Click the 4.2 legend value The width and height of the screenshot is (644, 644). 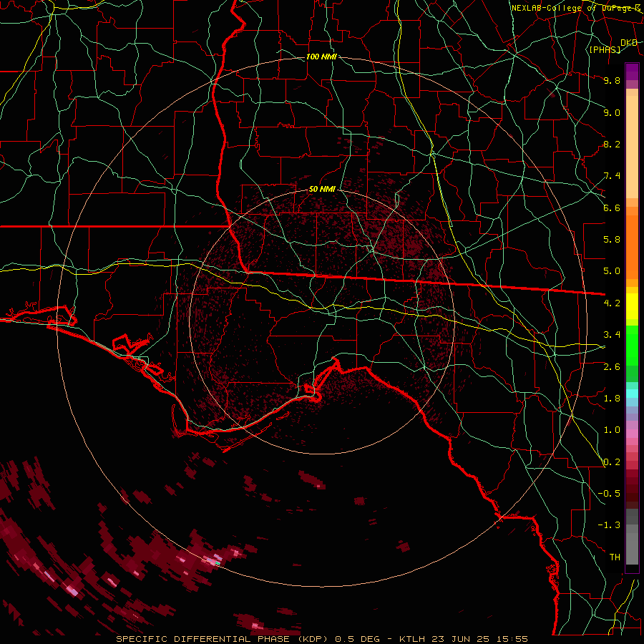pyautogui.click(x=612, y=303)
